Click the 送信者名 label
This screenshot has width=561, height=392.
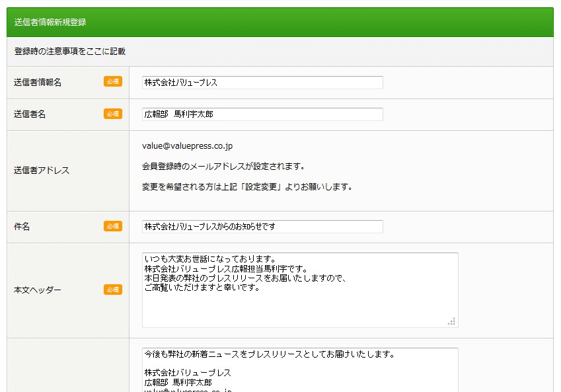(30, 114)
